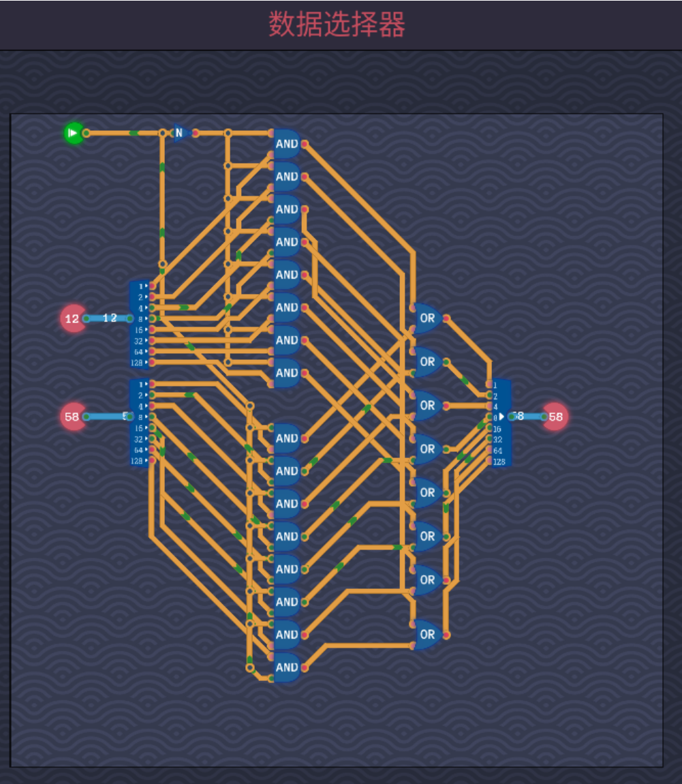Select the lower byte splitter component
The image size is (682, 784).
pos(139,422)
